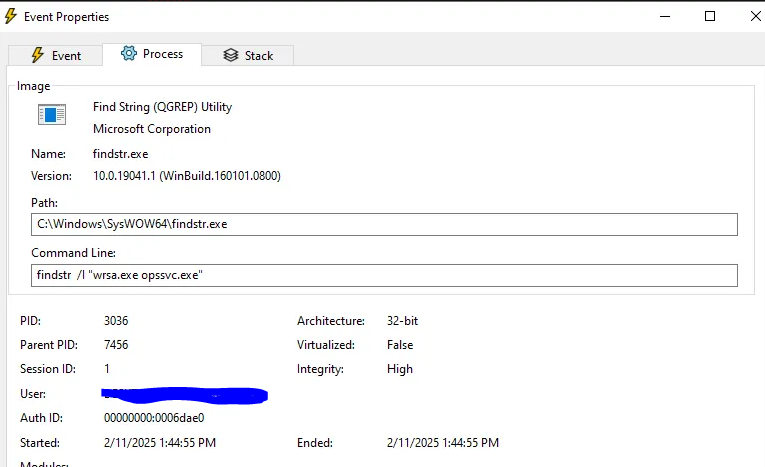
Task: Click the Integrity value 'High'
Action: coord(400,369)
